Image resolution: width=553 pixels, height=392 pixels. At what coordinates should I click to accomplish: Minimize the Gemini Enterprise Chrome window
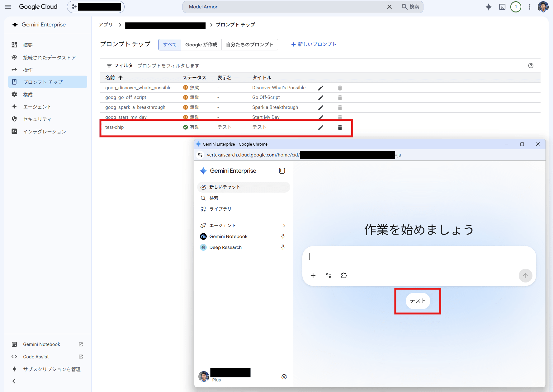click(507, 144)
